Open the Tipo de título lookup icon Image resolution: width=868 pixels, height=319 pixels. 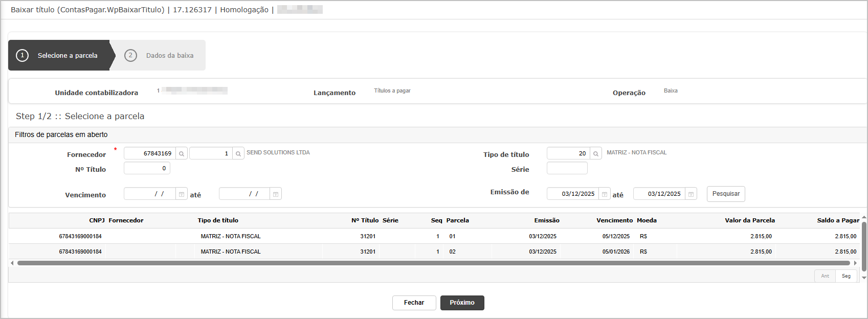coord(596,153)
